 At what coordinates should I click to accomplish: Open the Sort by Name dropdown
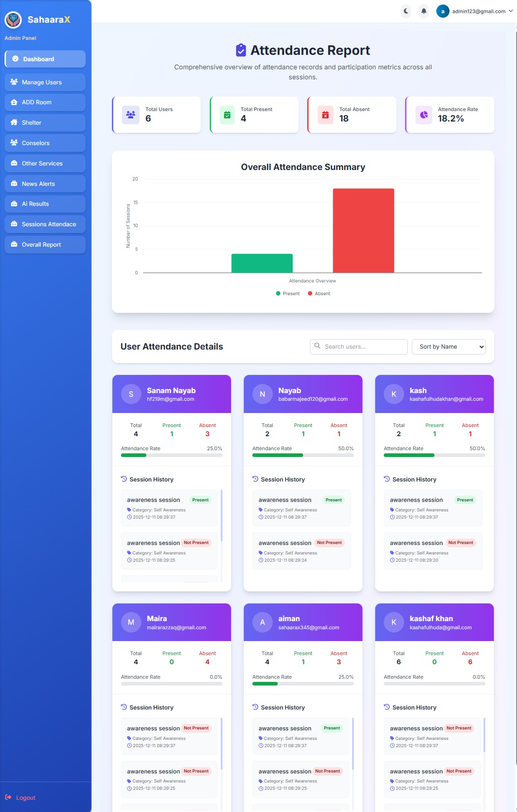coord(448,347)
